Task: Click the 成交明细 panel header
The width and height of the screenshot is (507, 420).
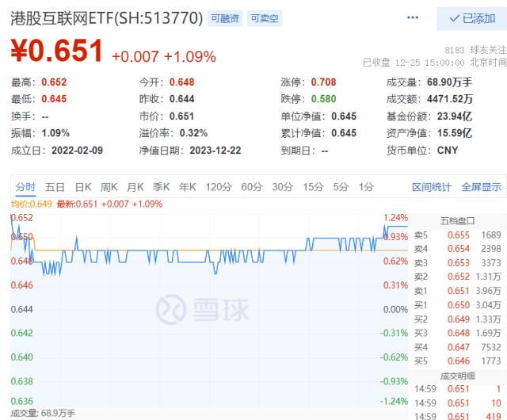Action: tap(457, 376)
